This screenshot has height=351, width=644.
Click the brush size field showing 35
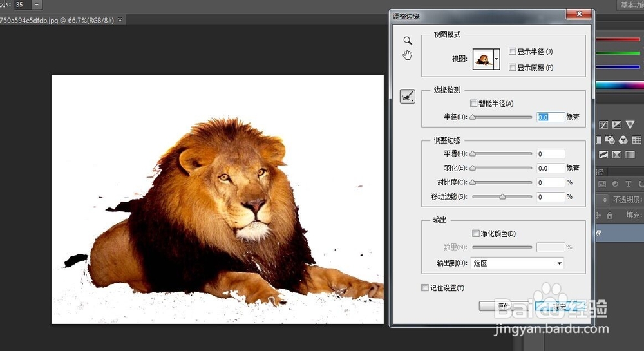click(23, 5)
